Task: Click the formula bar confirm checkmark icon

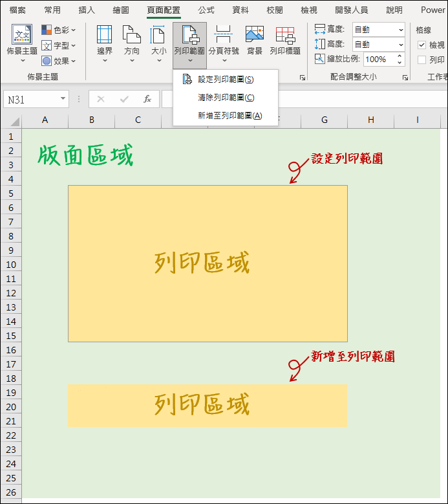Action: point(124,99)
